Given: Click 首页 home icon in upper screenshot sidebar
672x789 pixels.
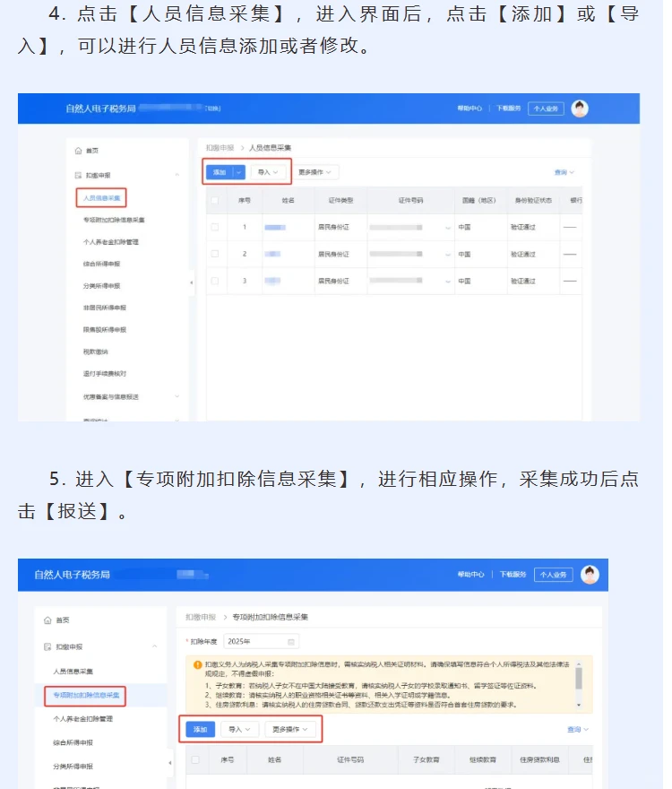Looking at the screenshot, I should pyautogui.click(x=78, y=151).
